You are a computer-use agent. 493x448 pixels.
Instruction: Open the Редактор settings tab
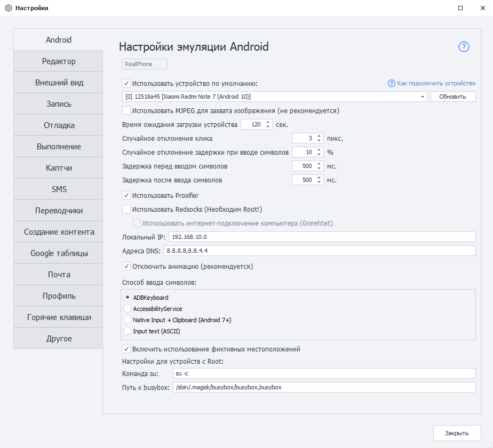pos(59,61)
